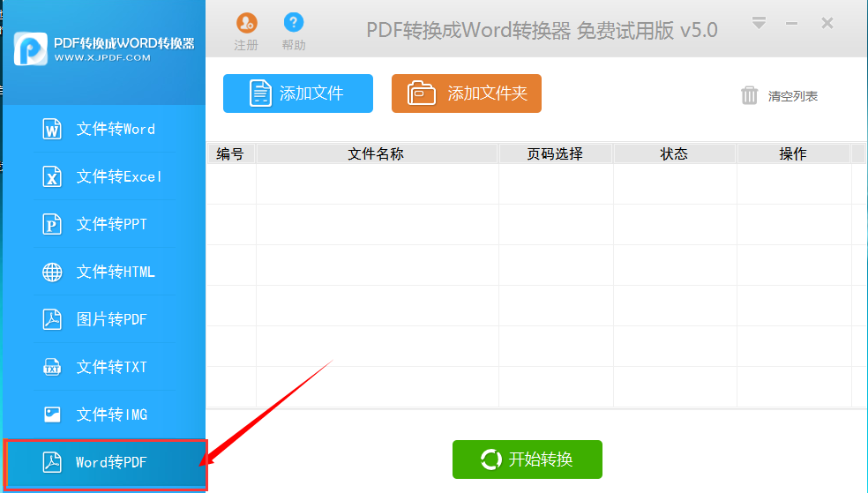Screen dimensions: 868x493
Task: Click the 状态 column header
Action: click(674, 153)
